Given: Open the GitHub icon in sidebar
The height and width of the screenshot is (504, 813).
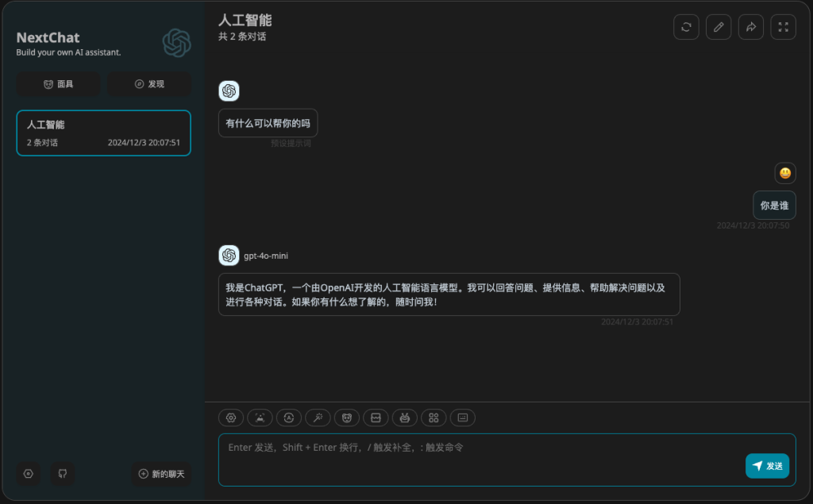Looking at the screenshot, I should click(x=63, y=474).
